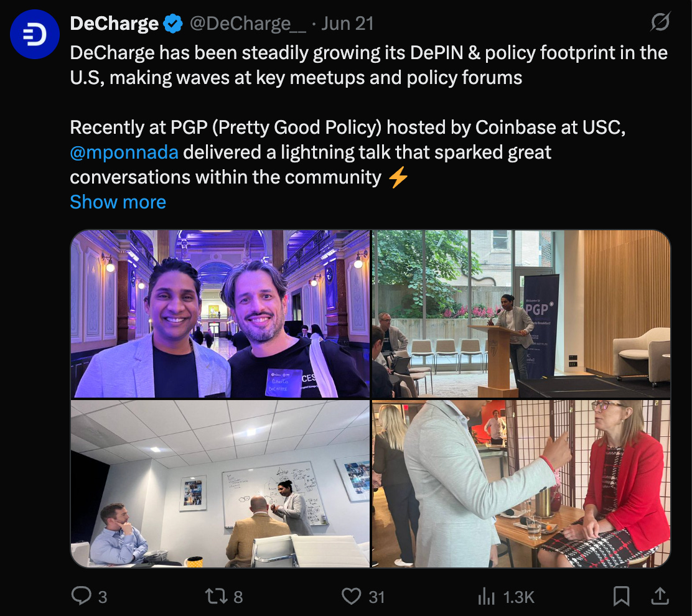692x616 pixels.
Task: Repost the tweet with the retweet icon
Action: (217, 596)
